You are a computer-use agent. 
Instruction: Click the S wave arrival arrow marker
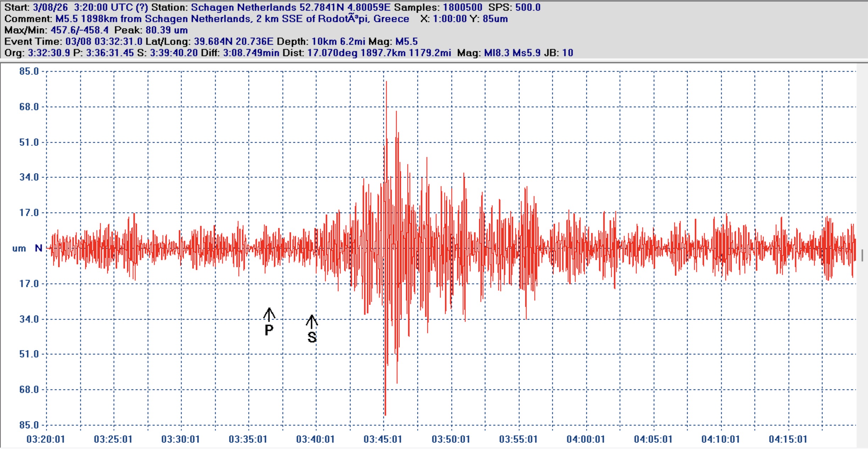312,321
